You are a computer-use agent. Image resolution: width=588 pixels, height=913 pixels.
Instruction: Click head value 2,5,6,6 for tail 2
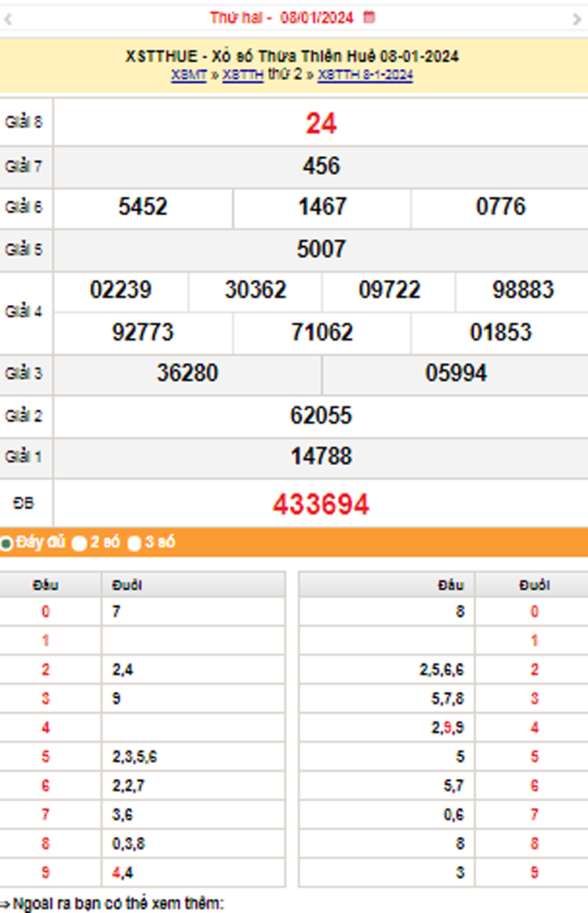click(x=441, y=670)
